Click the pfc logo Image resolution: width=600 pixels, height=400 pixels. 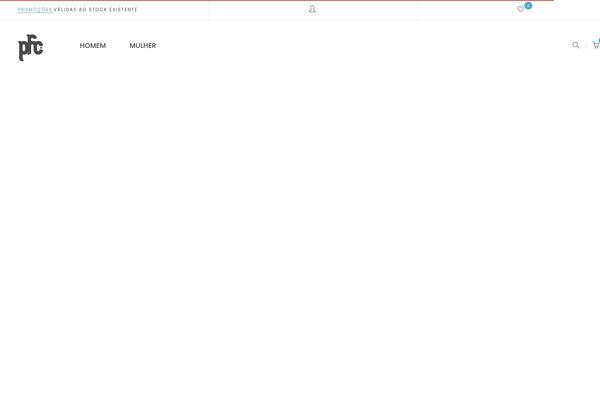[31, 47]
